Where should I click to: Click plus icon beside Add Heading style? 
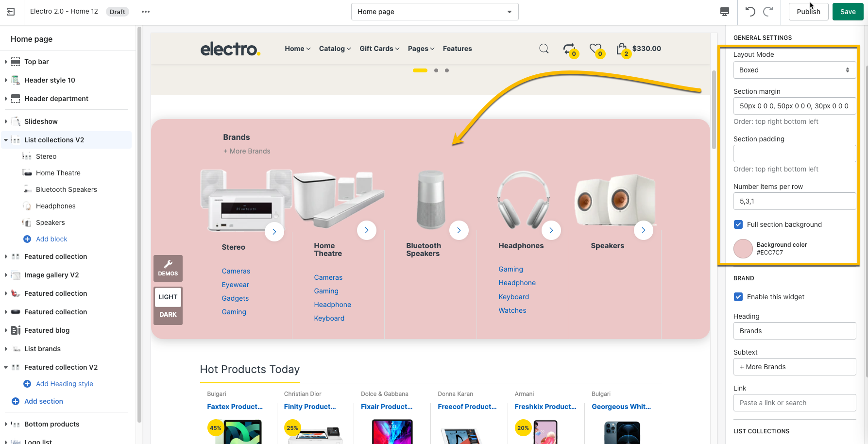[x=27, y=384]
